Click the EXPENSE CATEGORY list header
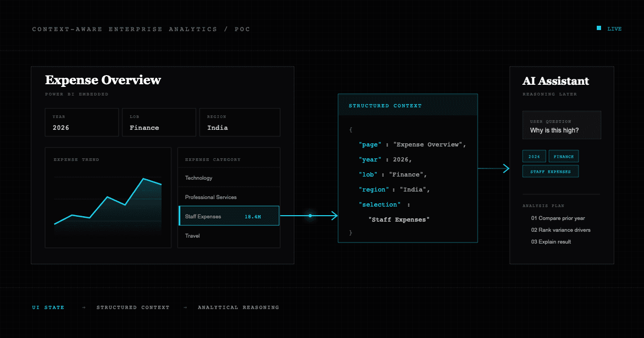644x338 pixels. point(213,159)
